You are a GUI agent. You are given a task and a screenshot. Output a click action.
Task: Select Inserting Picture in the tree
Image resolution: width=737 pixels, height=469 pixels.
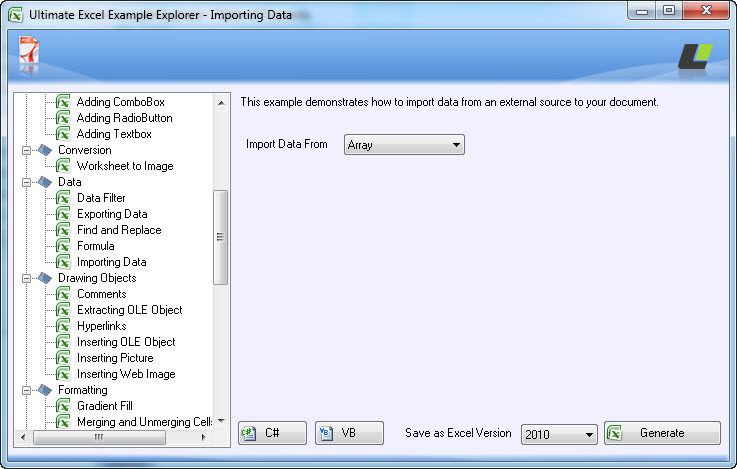pos(115,358)
